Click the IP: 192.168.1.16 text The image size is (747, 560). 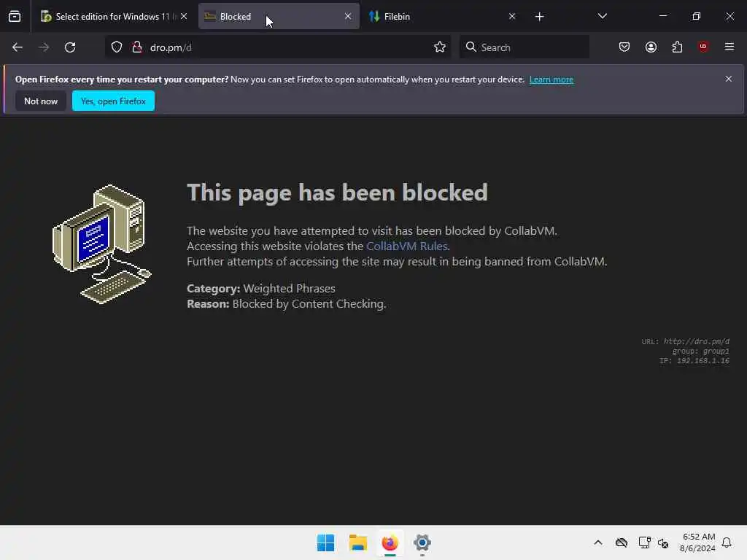click(x=694, y=360)
